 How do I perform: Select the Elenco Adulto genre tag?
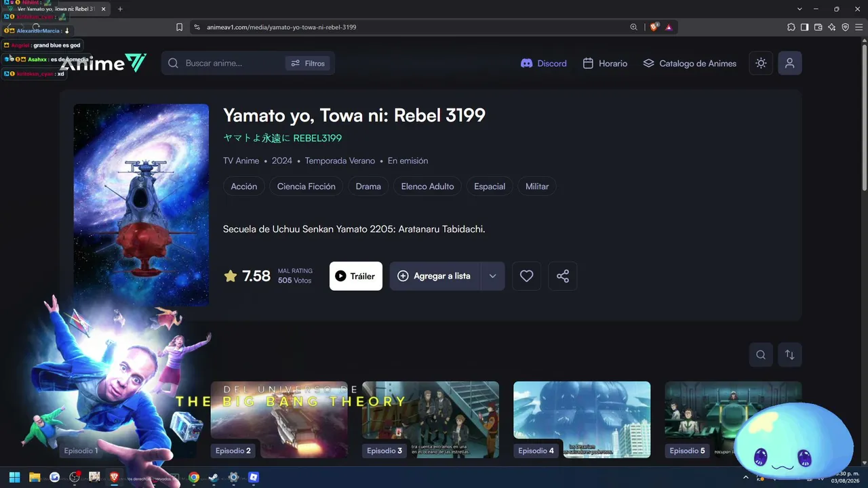[x=428, y=186]
